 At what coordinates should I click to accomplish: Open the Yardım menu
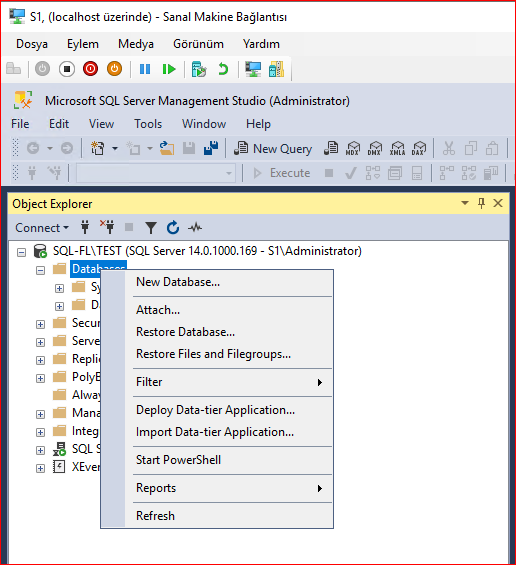point(261,44)
